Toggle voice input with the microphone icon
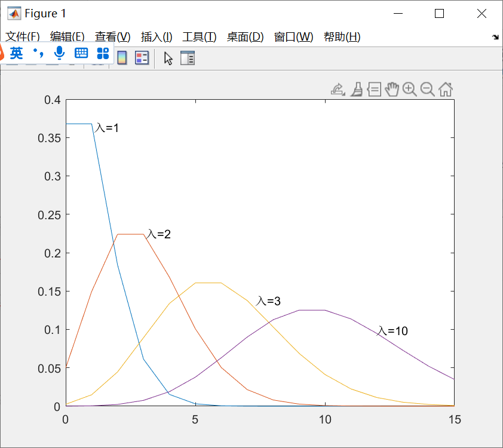This screenshot has height=448, width=503. point(59,53)
